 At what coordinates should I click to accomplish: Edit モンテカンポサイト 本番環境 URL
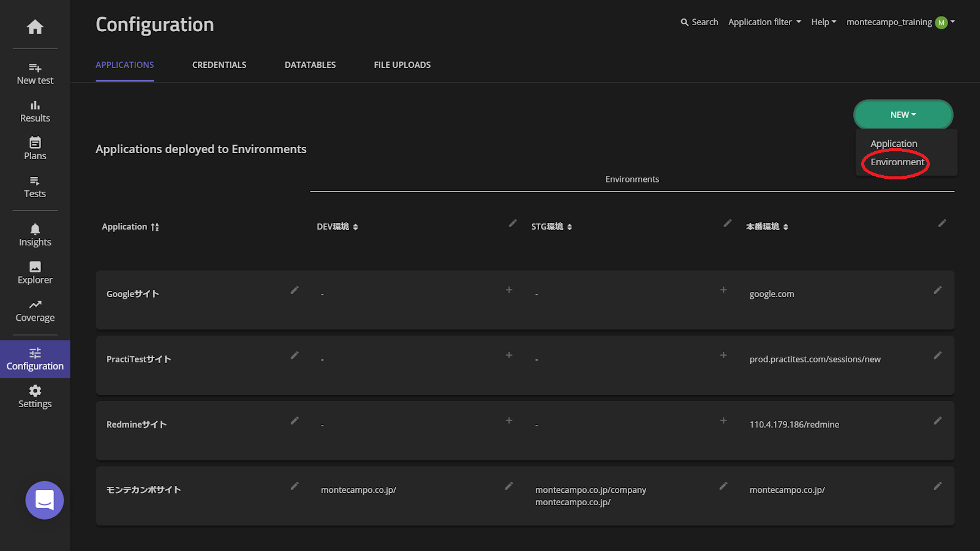pos(938,486)
